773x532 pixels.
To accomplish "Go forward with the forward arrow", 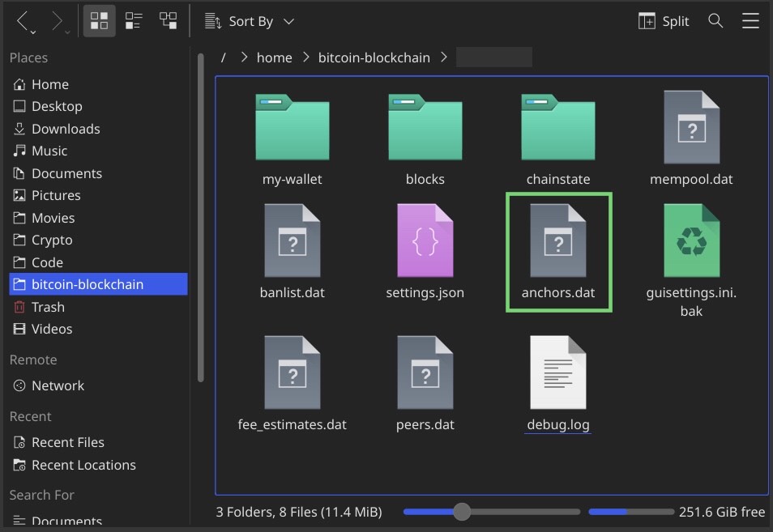I will [58, 21].
